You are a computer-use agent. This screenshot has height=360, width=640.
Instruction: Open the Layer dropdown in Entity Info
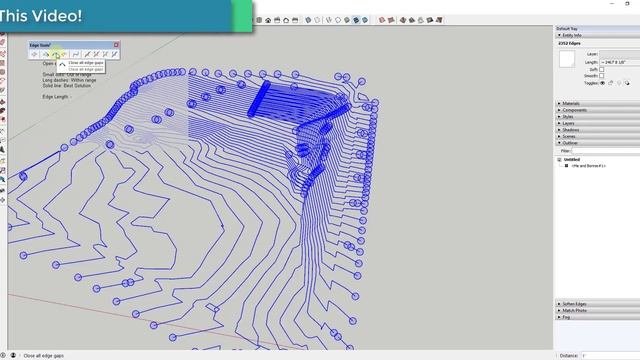coord(620,54)
